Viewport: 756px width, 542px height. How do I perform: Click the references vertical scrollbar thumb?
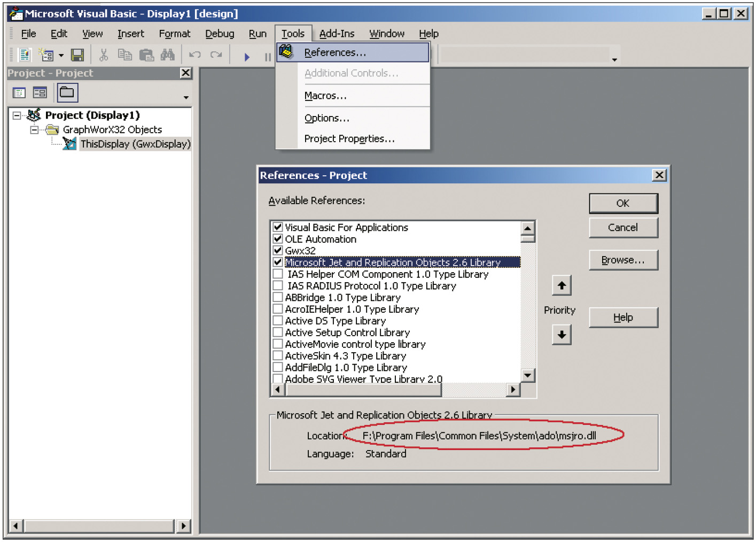click(528, 238)
